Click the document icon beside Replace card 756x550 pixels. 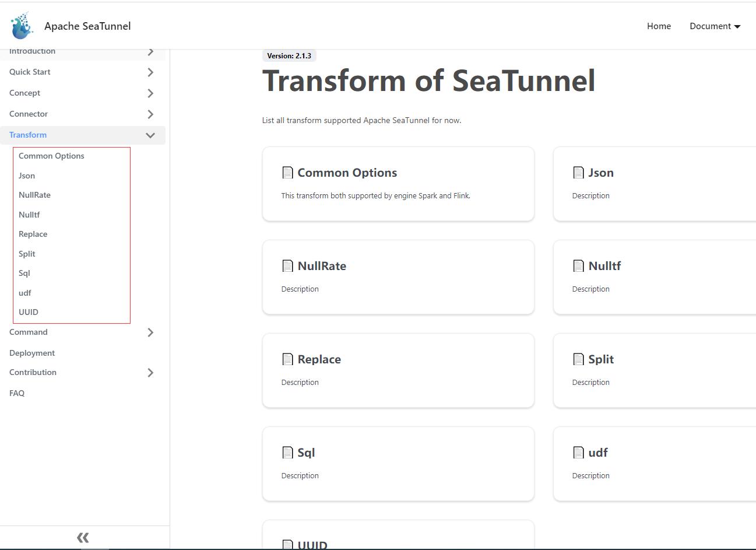[287, 359]
